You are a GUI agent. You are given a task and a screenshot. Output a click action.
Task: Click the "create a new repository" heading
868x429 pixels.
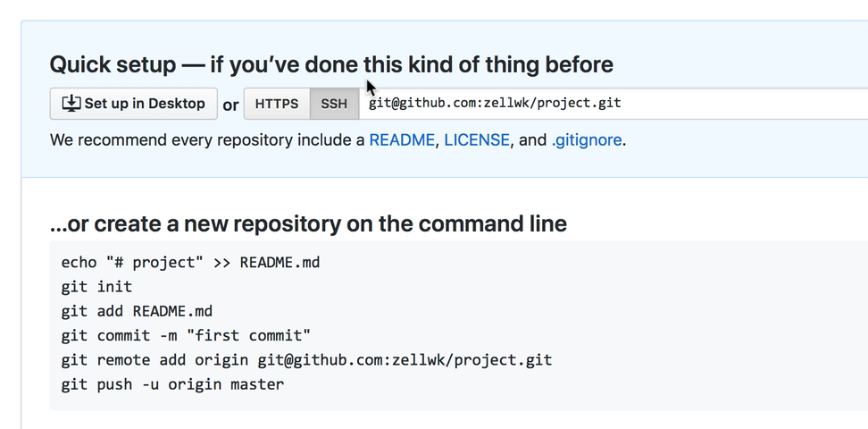click(x=308, y=223)
